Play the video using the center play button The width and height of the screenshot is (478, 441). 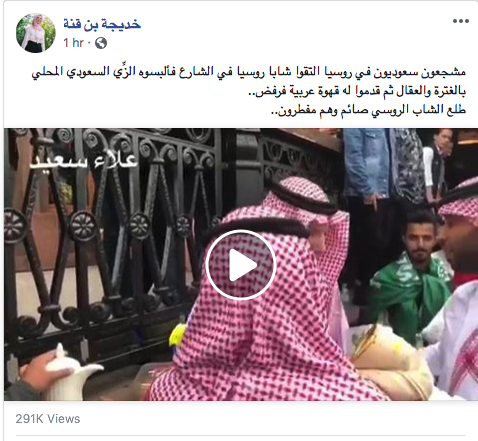[241, 265]
